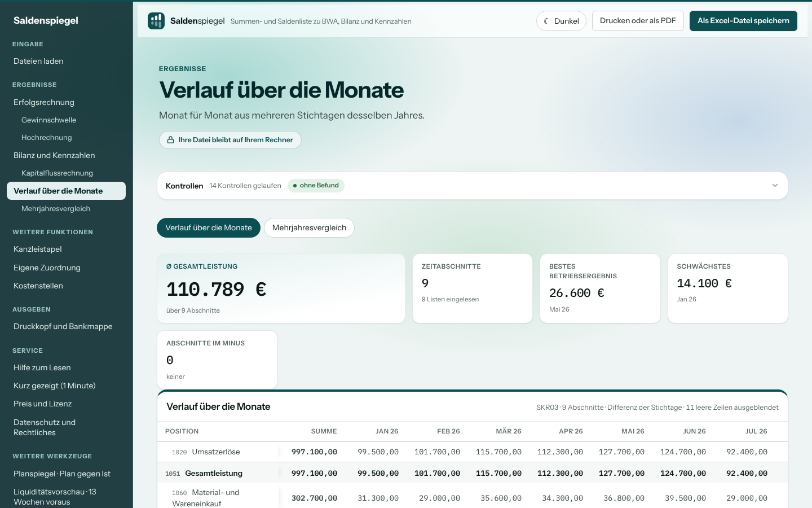Click Bestes Betriebsergebnis value 26.600 €
Image resolution: width=812 pixels, height=508 pixels.
[577, 293]
